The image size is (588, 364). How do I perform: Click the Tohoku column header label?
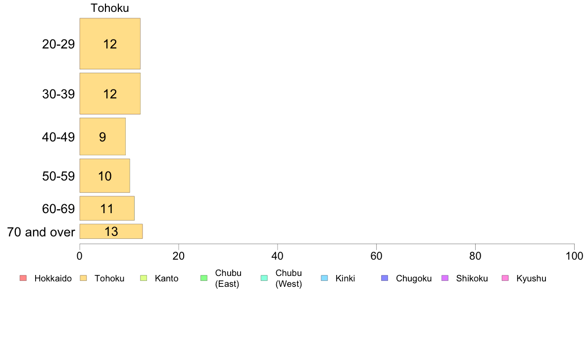(110, 8)
